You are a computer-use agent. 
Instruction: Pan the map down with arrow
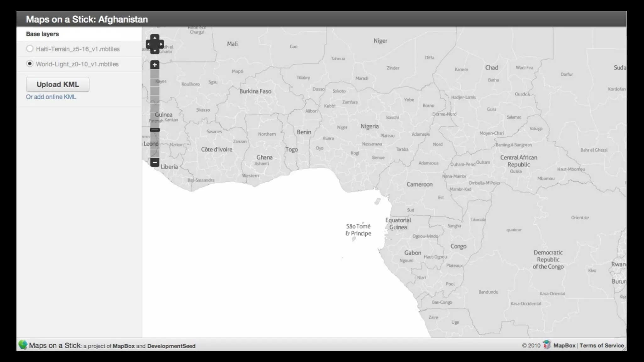tap(155, 51)
